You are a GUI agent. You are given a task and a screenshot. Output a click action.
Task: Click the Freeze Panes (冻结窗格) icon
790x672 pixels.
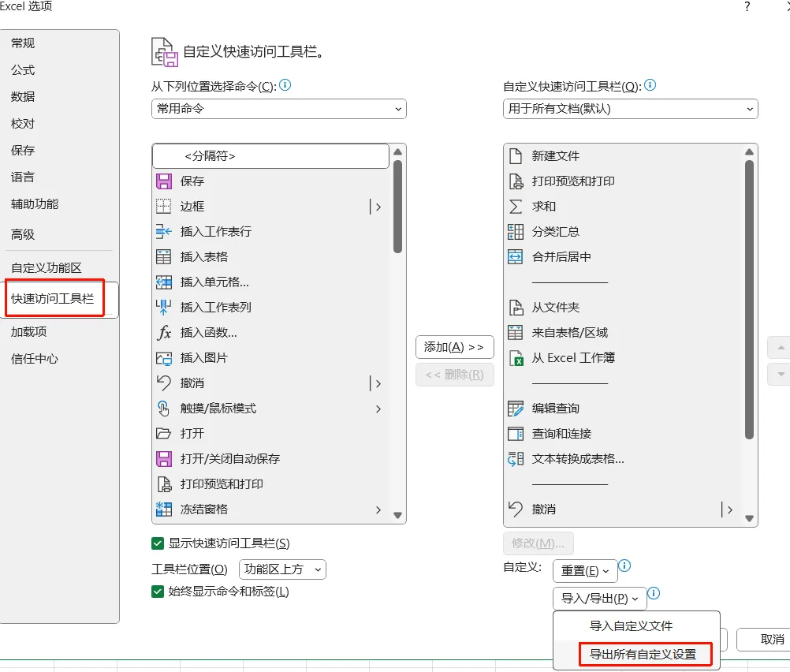tap(164, 510)
